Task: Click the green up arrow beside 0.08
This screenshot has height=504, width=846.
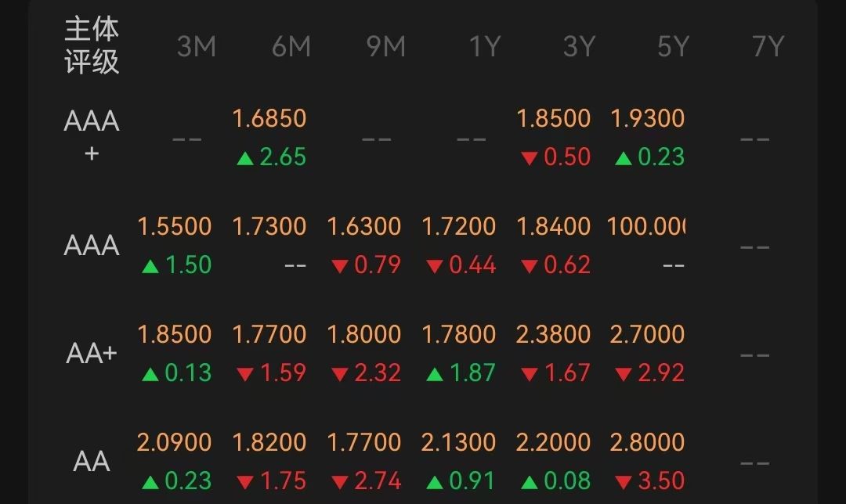Action: pyautogui.click(x=529, y=481)
